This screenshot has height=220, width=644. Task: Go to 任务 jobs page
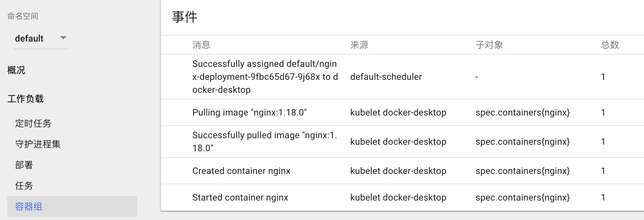pyautogui.click(x=24, y=186)
